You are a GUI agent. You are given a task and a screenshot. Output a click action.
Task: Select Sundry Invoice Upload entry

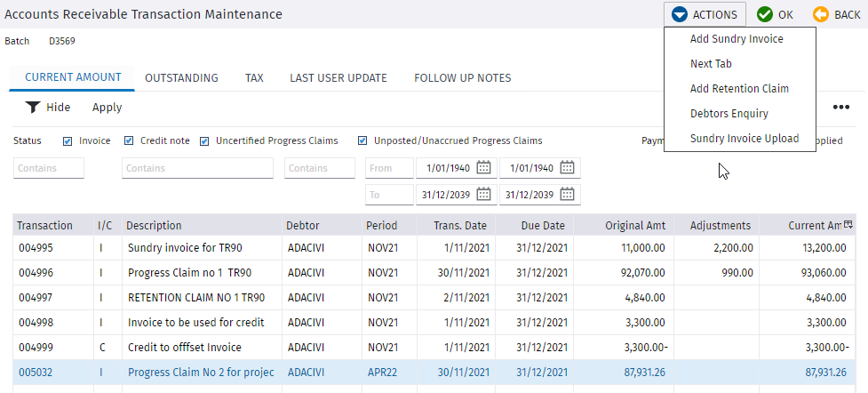point(744,139)
